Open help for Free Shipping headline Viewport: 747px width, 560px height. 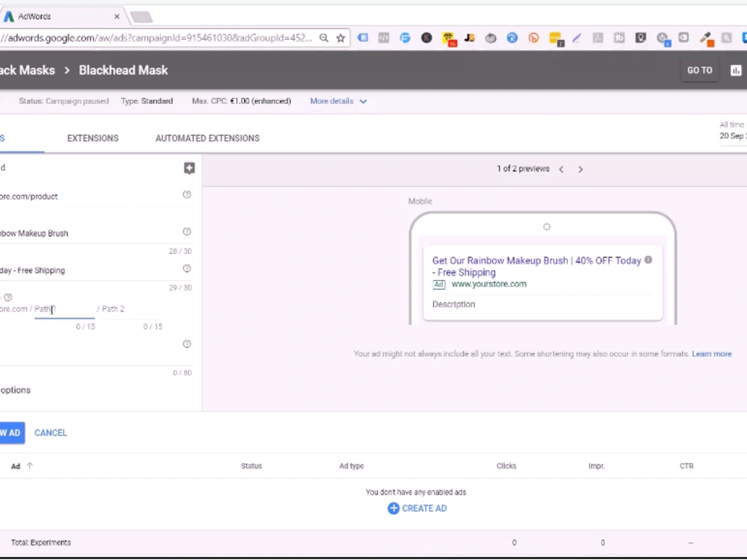tap(187, 269)
